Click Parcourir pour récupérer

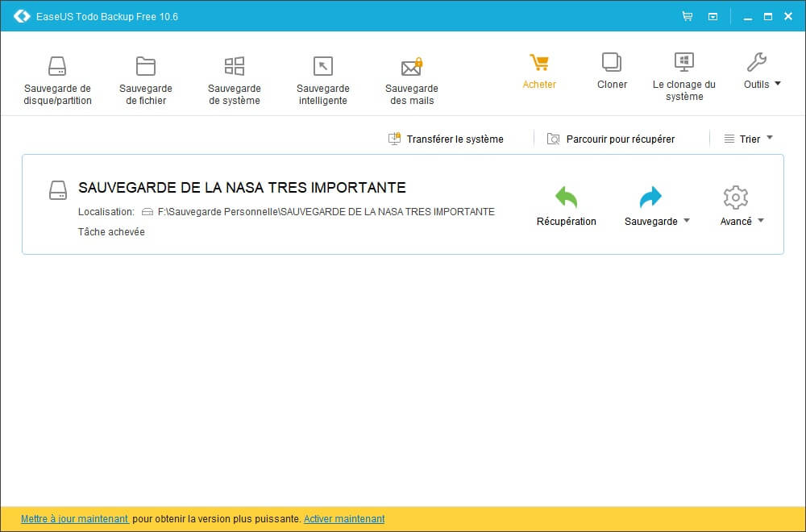(x=611, y=139)
